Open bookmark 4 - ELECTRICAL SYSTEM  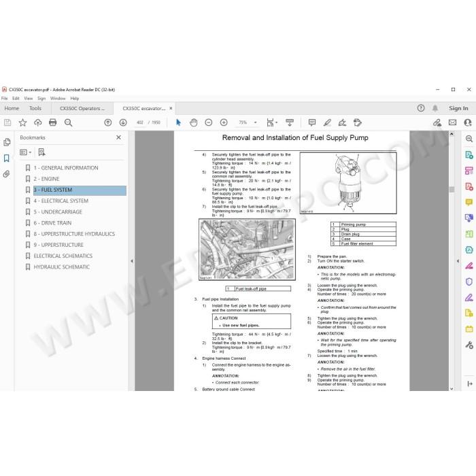pos(61,201)
